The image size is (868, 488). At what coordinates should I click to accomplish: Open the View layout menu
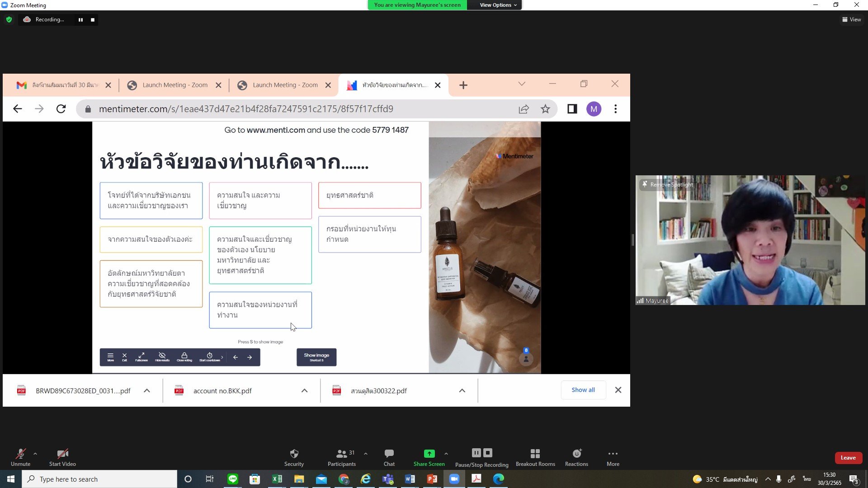pyautogui.click(x=851, y=19)
